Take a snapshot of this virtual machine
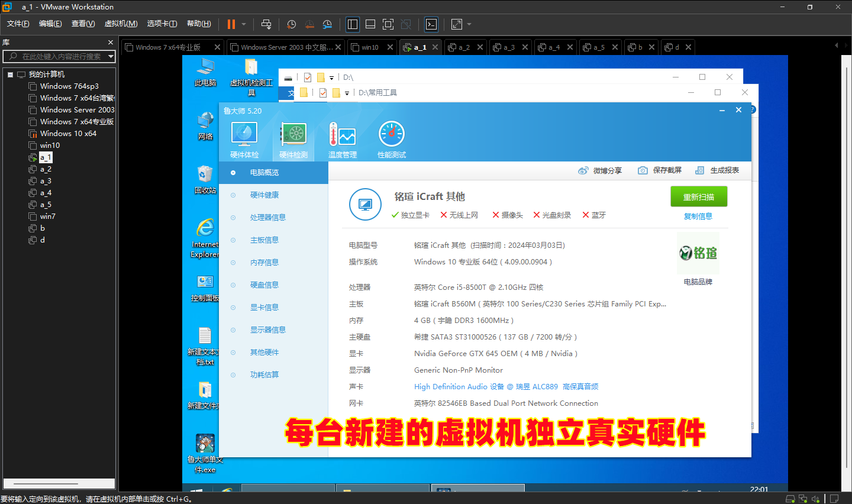This screenshot has width=852, height=504. (292, 24)
